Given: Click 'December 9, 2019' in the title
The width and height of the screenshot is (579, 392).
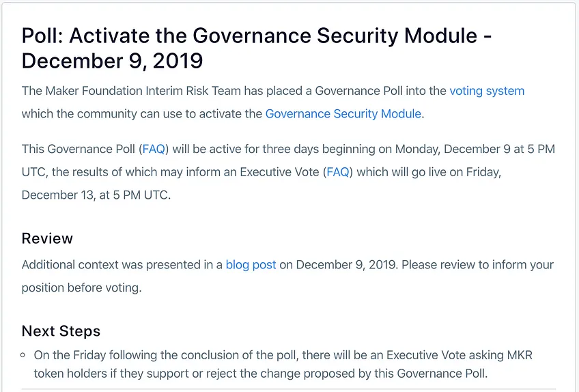Looking at the screenshot, I should pos(112,61).
